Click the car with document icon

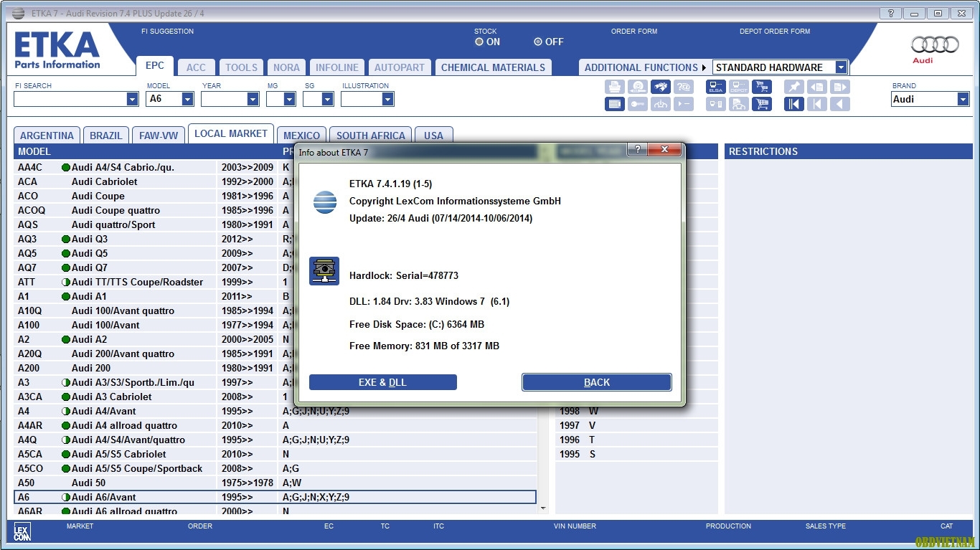tap(739, 104)
